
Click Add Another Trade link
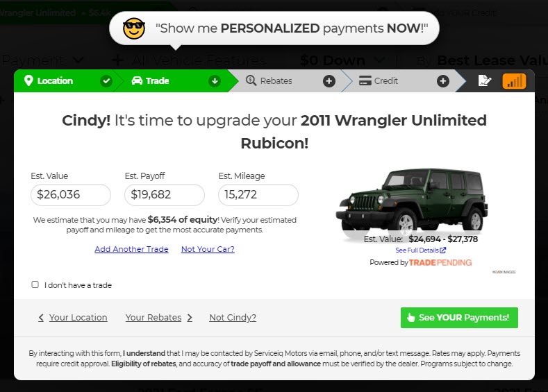(x=131, y=249)
